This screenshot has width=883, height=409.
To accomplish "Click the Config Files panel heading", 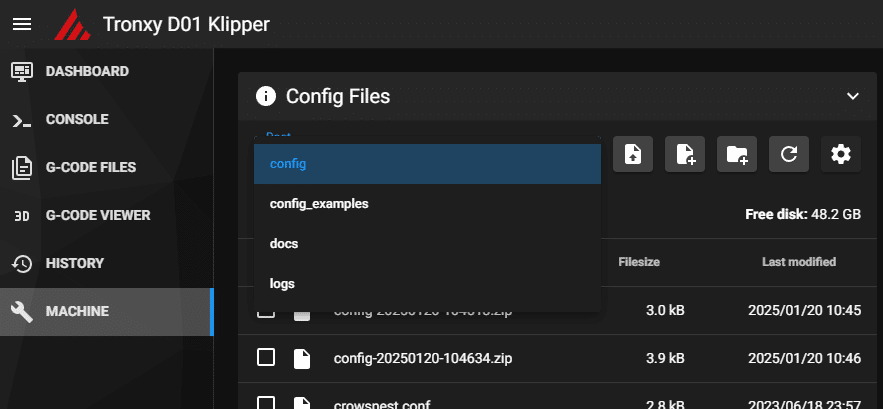I will click(x=338, y=96).
